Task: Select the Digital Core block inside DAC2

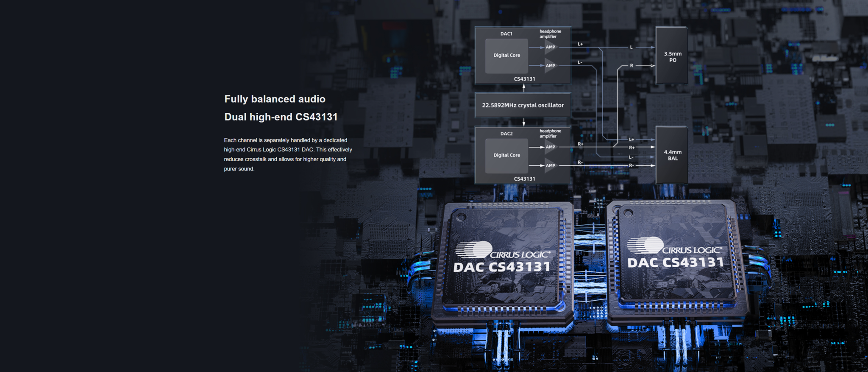Action: (x=506, y=156)
